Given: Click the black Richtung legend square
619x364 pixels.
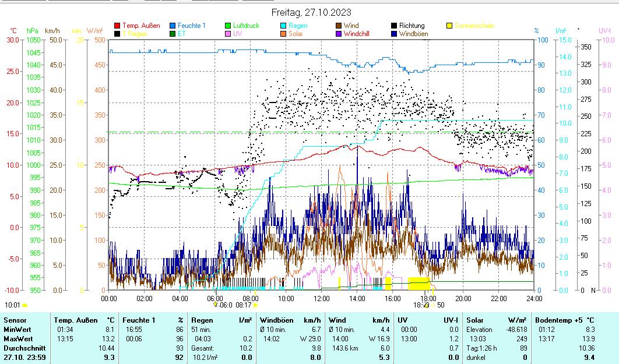Looking at the screenshot, I should pyautogui.click(x=394, y=26).
